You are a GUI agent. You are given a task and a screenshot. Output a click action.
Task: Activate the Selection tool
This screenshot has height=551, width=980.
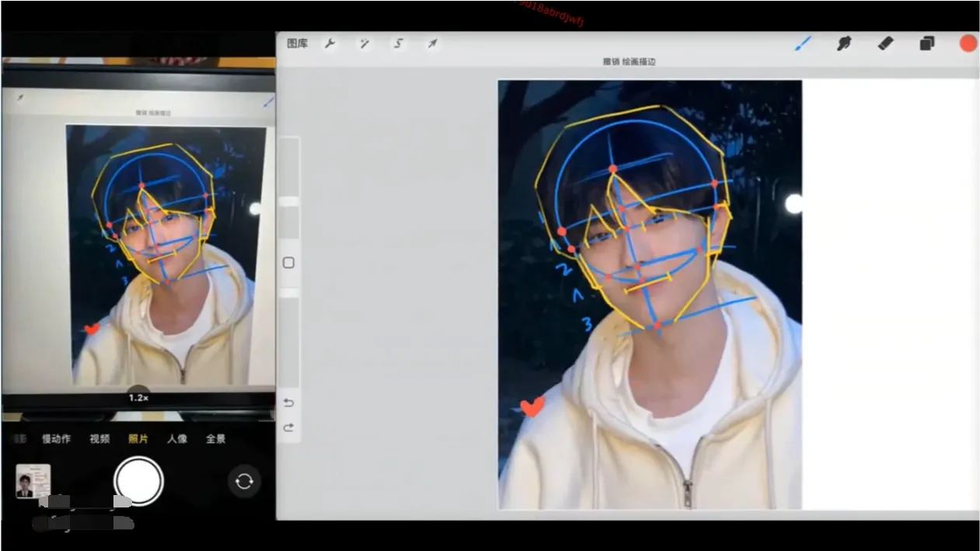pyautogui.click(x=398, y=44)
